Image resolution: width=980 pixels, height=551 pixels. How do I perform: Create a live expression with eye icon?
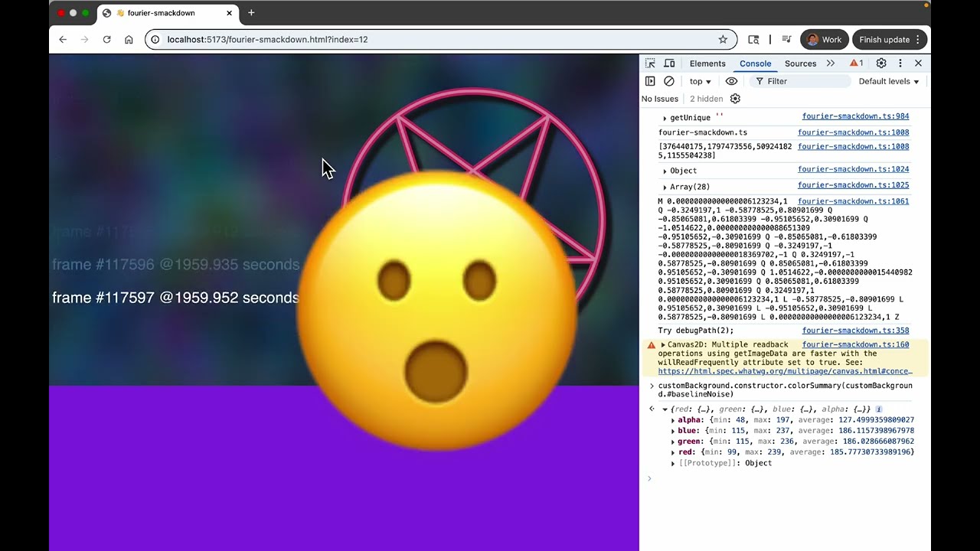731,81
